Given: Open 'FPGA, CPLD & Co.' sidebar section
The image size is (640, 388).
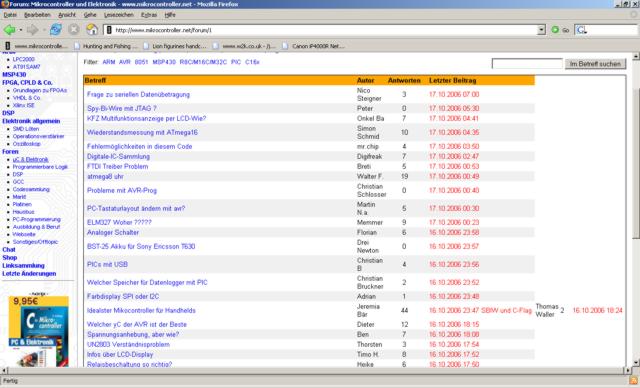Looking at the screenshot, I should point(27,82).
